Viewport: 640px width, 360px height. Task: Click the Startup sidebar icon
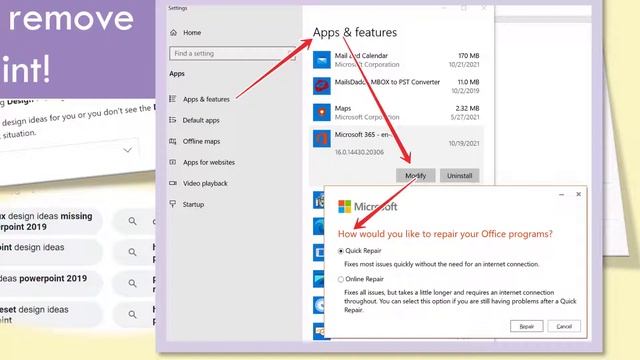tap(173, 204)
